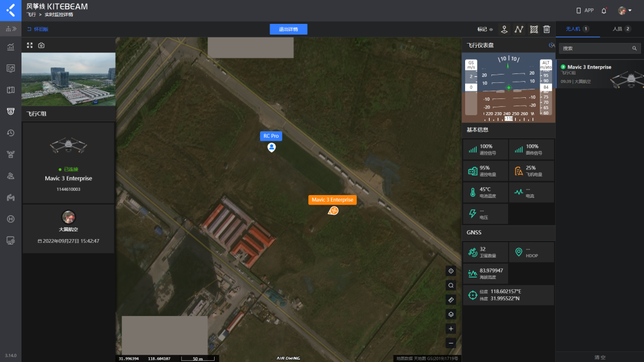Open the personnel sidebar icon
The width and height of the screenshot is (644, 362).
click(11, 176)
